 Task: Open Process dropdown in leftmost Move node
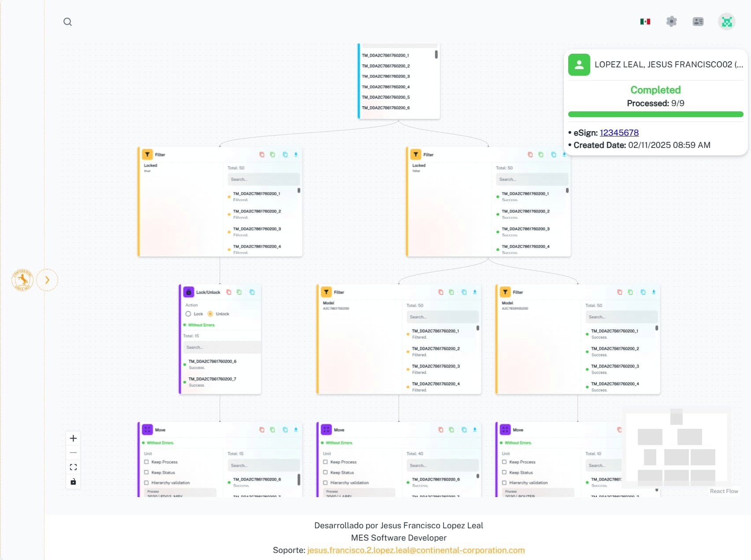tap(180, 494)
